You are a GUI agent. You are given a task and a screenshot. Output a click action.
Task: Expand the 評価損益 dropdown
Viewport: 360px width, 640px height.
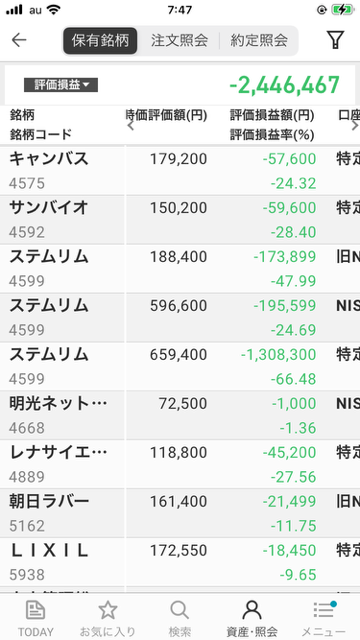(61, 85)
